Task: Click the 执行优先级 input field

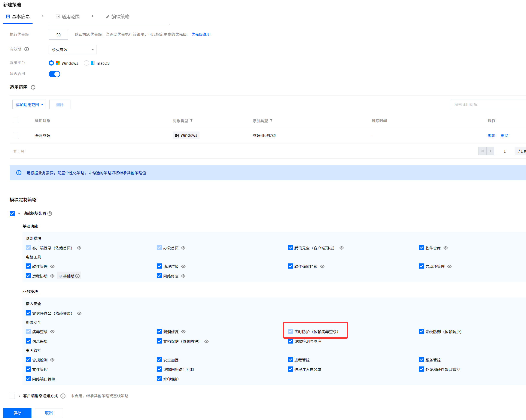Action: [x=58, y=35]
